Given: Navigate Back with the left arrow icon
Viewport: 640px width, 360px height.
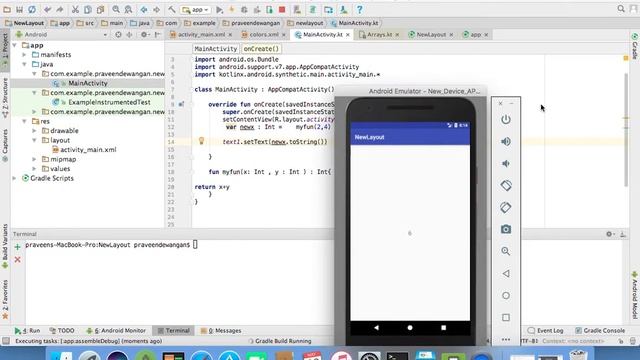Looking at the screenshot, I should [144, 9].
